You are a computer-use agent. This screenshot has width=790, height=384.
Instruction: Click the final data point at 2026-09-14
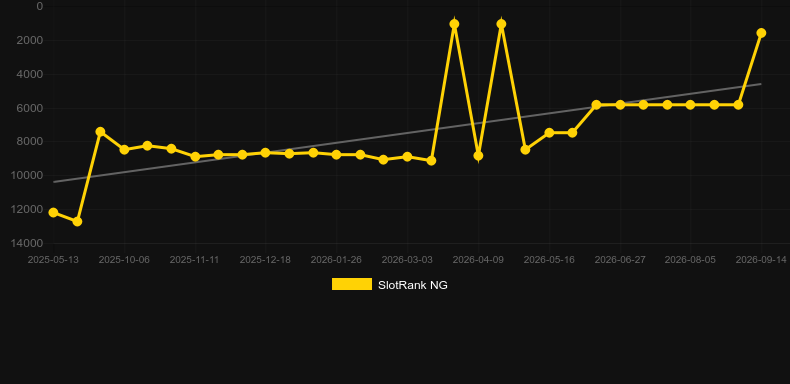[x=761, y=33]
